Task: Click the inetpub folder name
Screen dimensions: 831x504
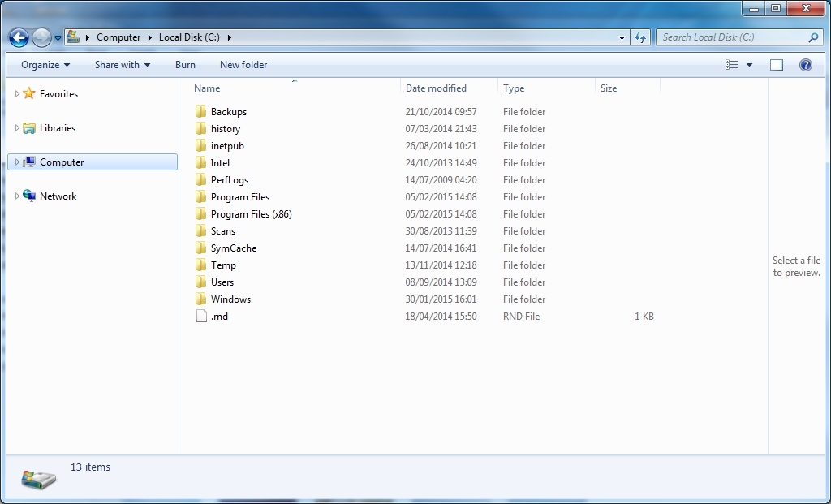Action: pyautogui.click(x=227, y=146)
